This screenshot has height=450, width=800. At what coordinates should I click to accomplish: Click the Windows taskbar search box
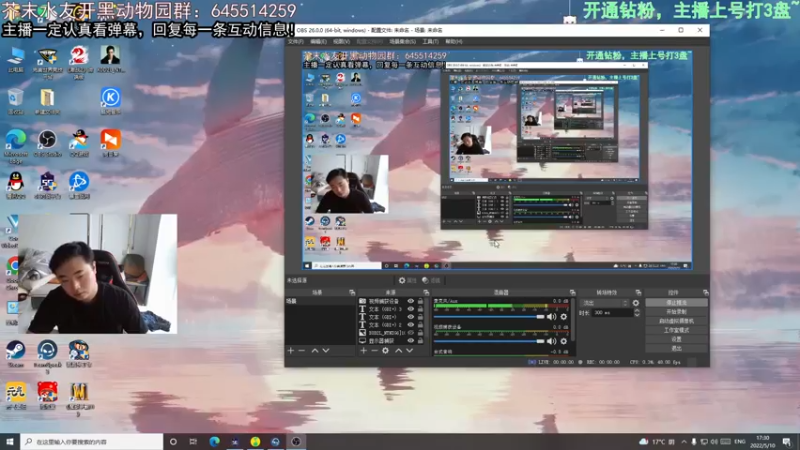click(x=92, y=442)
